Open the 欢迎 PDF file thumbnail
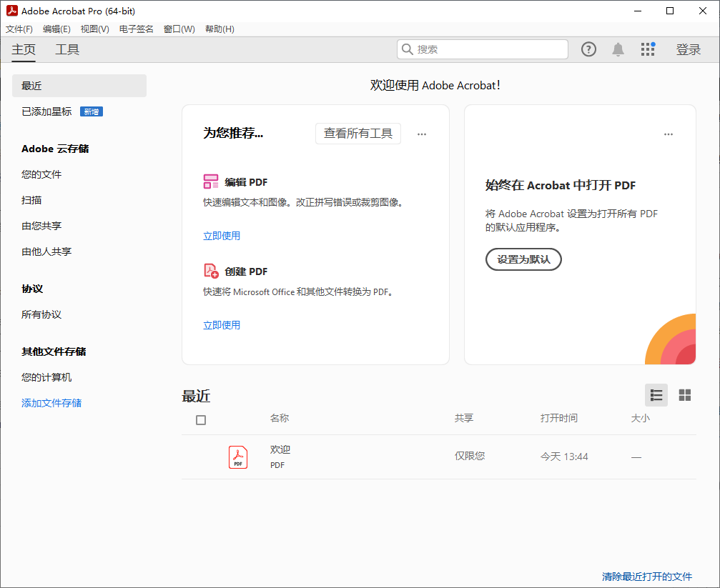The height and width of the screenshot is (588, 720). tap(237, 457)
